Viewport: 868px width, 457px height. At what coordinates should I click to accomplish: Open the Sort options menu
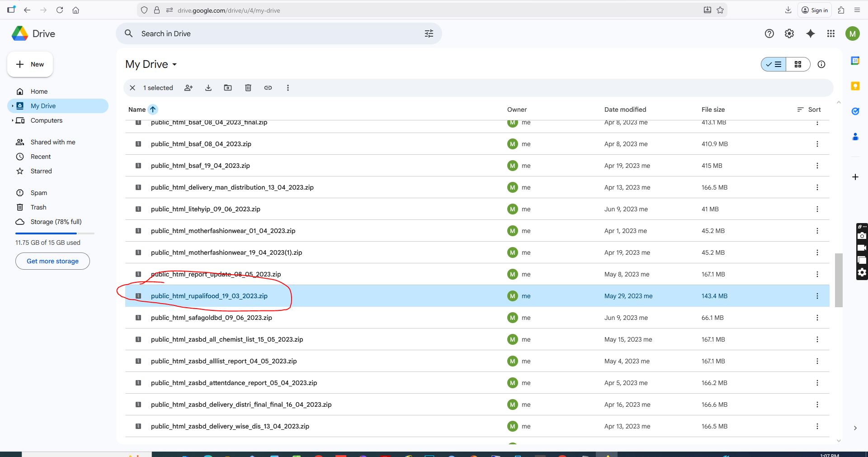[809, 109]
